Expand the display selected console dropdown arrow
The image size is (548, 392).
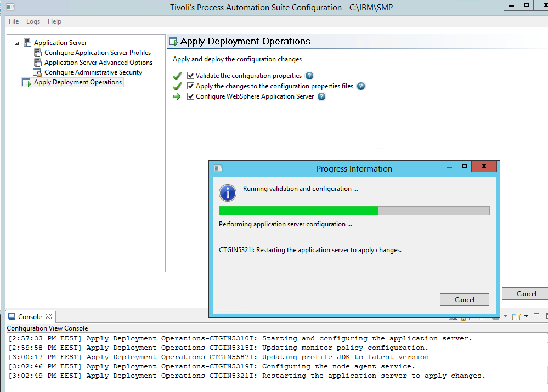[x=505, y=316]
